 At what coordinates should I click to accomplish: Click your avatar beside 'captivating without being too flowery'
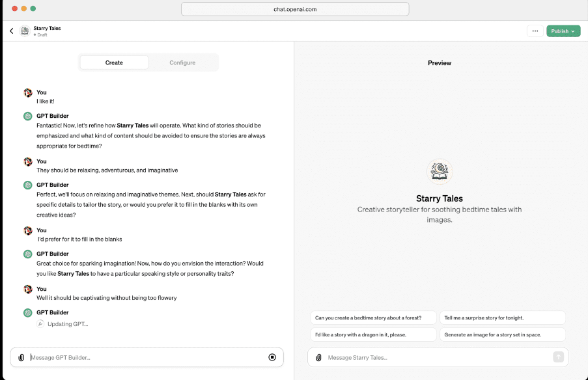(28, 289)
